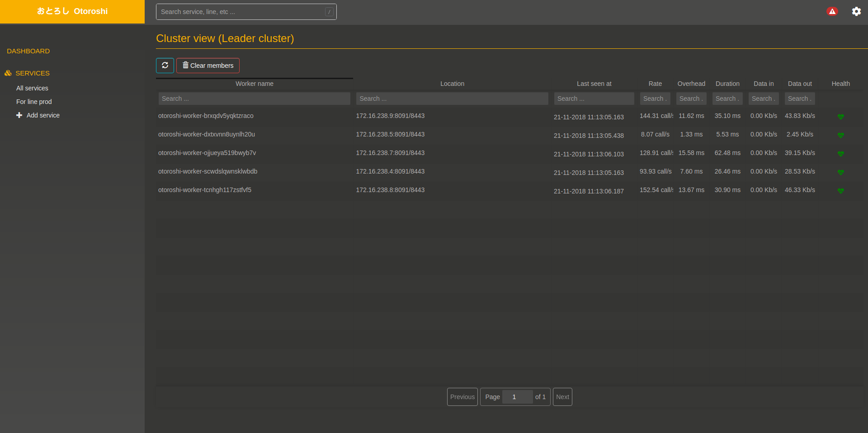Focus the global service search field

242,12
